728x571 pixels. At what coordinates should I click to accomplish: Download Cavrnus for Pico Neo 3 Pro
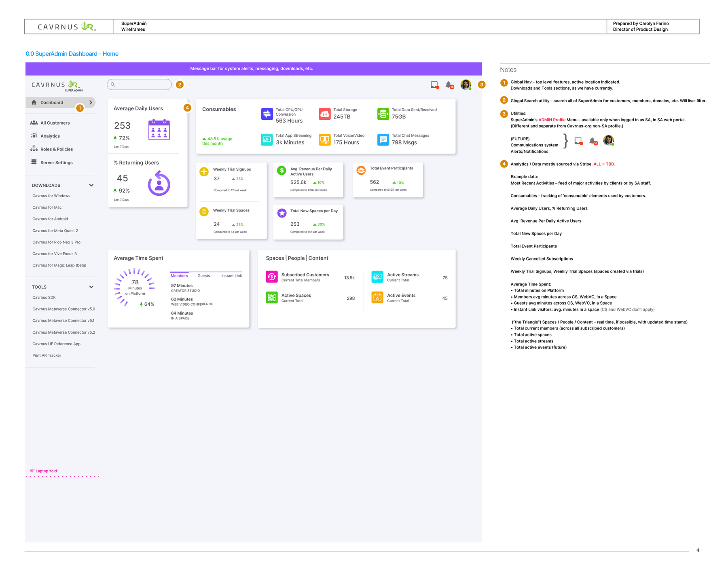(x=56, y=242)
